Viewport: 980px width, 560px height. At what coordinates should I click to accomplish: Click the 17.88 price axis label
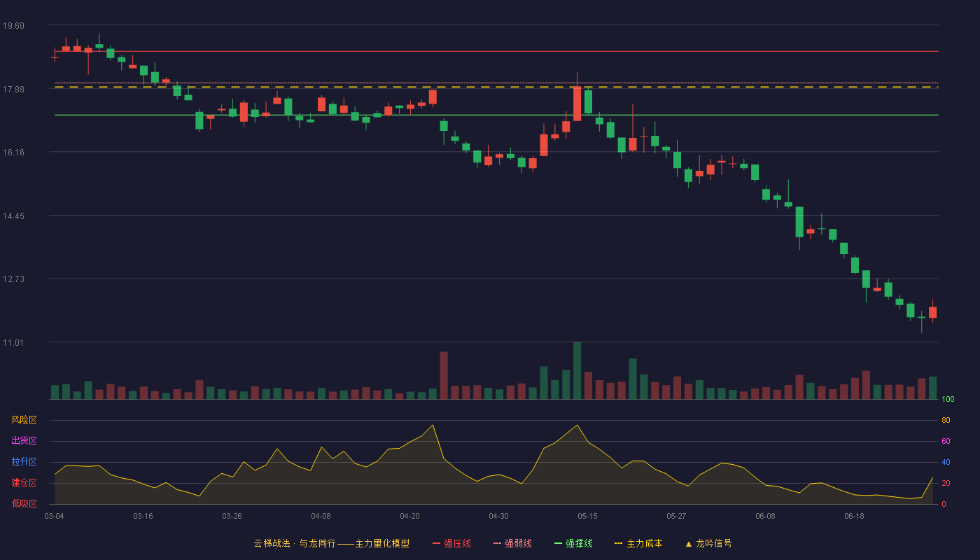click(x=13, y=89)
